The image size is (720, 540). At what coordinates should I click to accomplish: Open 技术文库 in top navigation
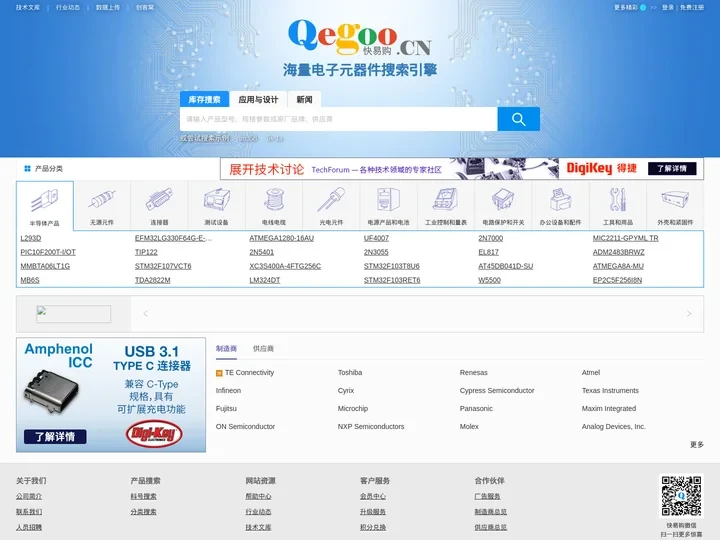[x=28, y=7]
